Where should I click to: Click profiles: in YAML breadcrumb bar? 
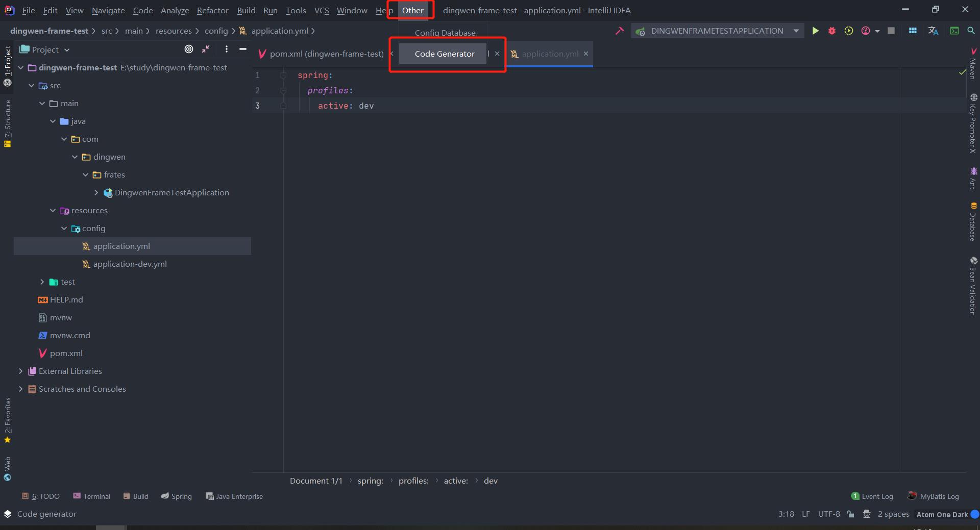point(413,481)
